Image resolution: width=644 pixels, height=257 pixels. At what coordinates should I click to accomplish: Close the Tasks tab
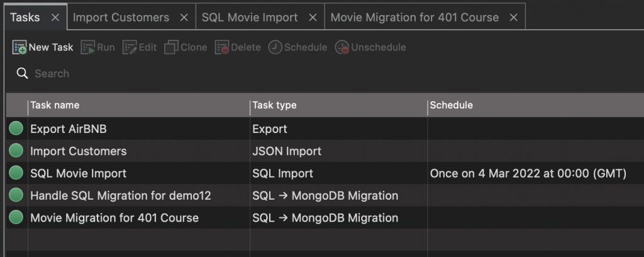pyautogui.click(x=55, y=17)
